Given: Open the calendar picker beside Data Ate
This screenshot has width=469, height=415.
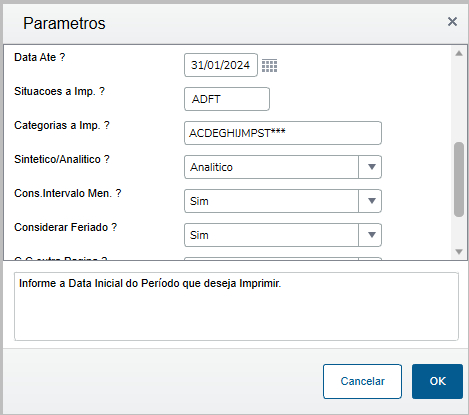Looking at the screenshot, I should (x=269, y=65).
